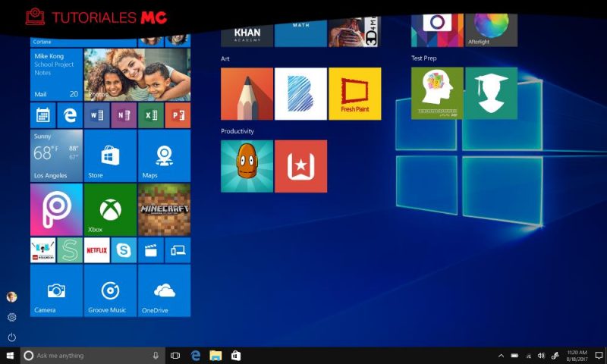This screenshot has height=364, width=607.
Task: Open the Maps tile
Action: (164, 155)
